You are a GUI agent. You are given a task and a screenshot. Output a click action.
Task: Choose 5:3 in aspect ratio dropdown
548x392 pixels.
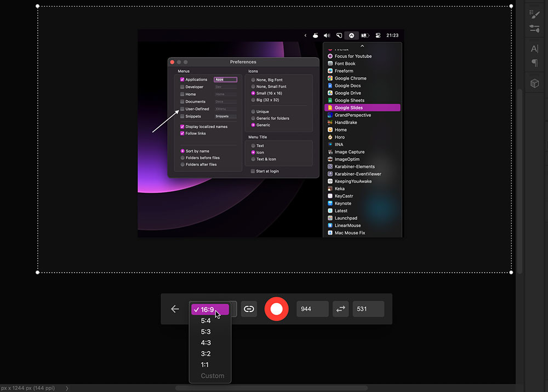(x=210, y=332)
